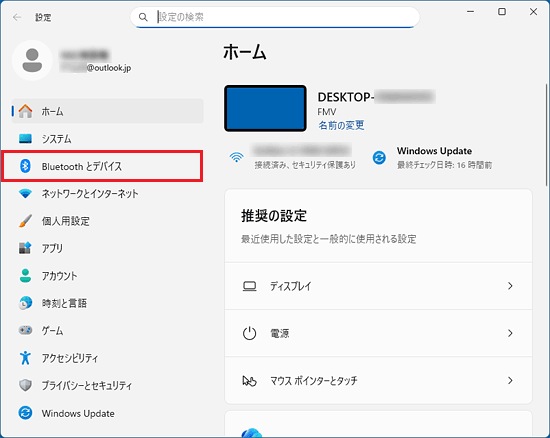The width and height of the screenshot is (550, 438).
Task: Click the vertical scrollbar on right
Action: [x=546, y=135]
